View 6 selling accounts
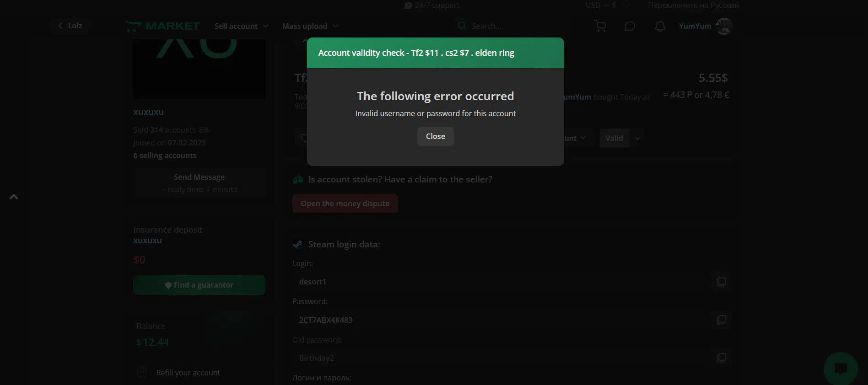868x385 pixels. (x=165, y=155)
